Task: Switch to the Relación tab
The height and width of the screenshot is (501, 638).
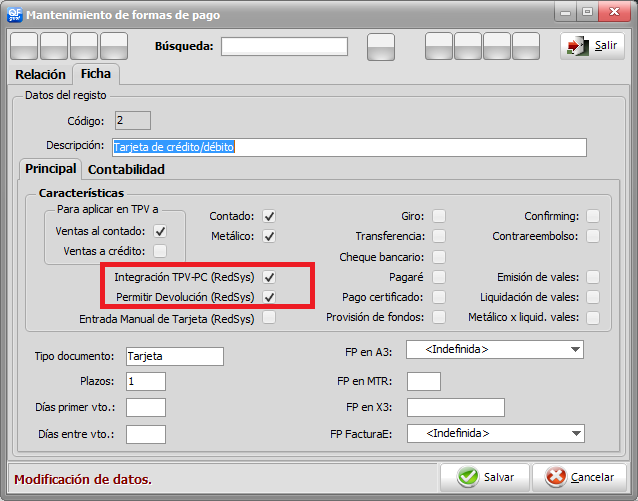Action: click(40, 74)
